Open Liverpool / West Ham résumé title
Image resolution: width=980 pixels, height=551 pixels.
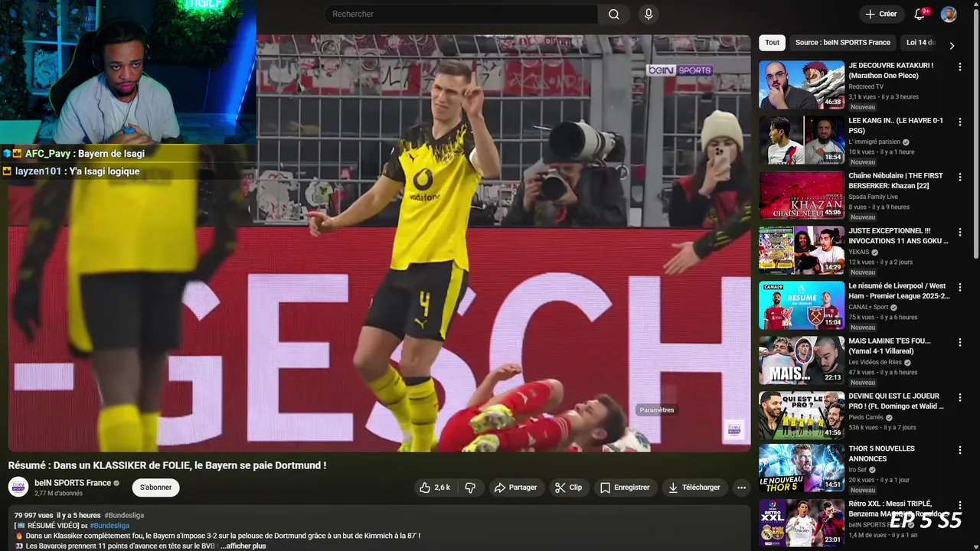[899, 291]
